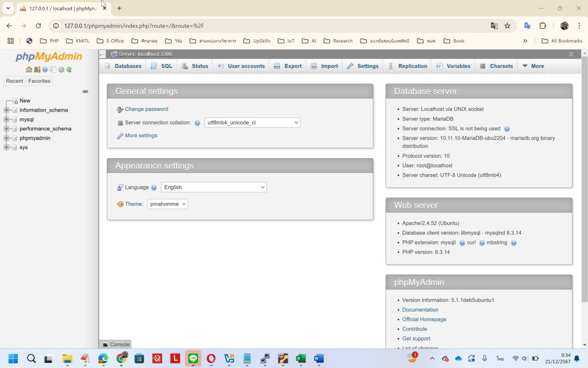Expand the information_schema database tree node
Viewport: 588px width, 368px height.
pyautogui.click(x=6, y=110)
